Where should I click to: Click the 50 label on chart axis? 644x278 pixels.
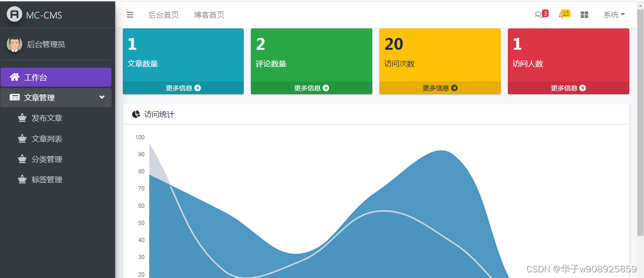click(141, 223)
